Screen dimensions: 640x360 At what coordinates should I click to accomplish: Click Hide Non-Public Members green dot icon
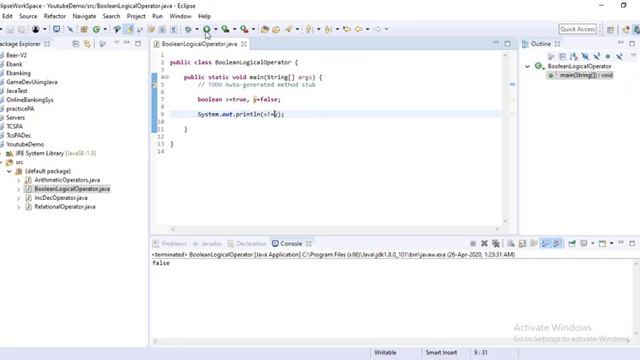point(608,56)
